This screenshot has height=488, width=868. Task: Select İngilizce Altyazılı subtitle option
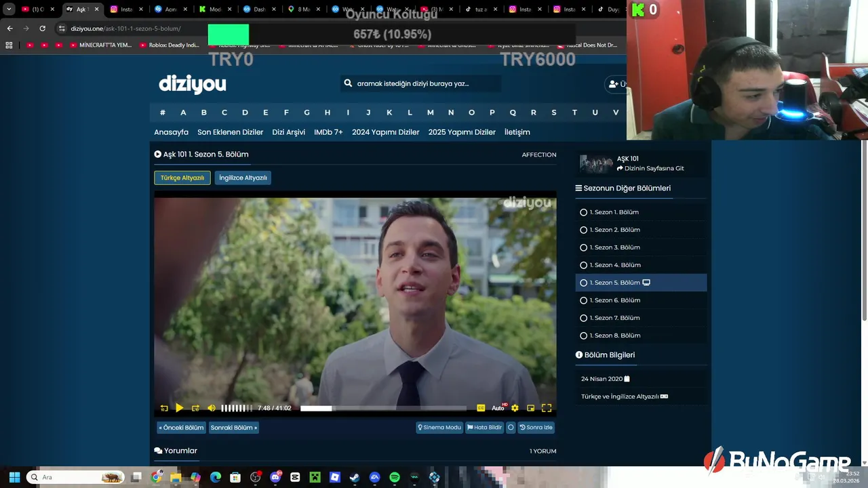click(243, 178)
